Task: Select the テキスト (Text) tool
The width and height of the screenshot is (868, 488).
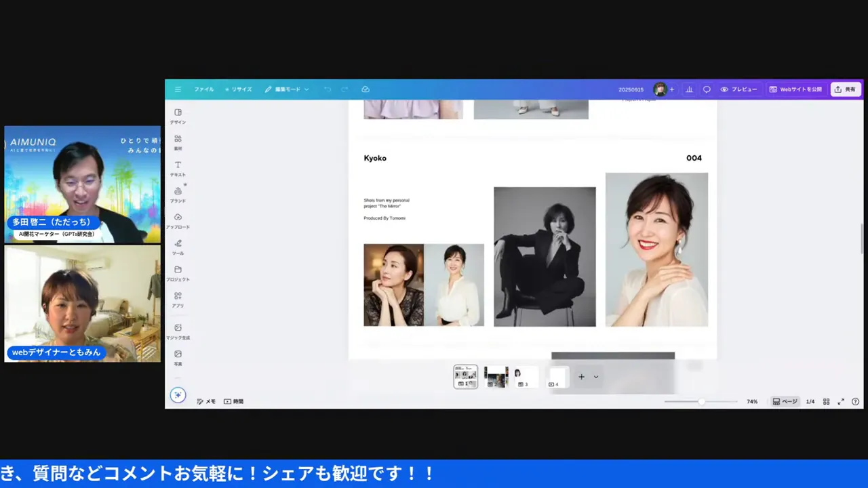Action: coord(178,168)
